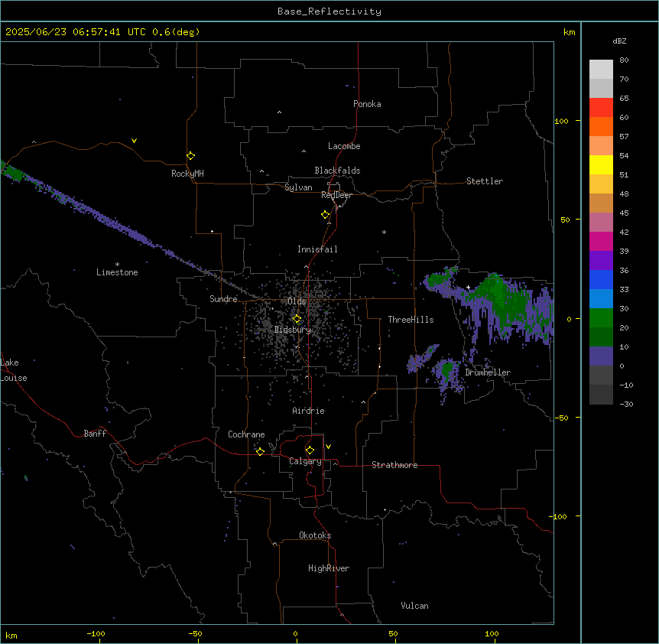The height and width of the screenshot is (644, 659).
Task: Select the slate purple 0-10 dBZ swatch
Action: click(x=601, y=356)
